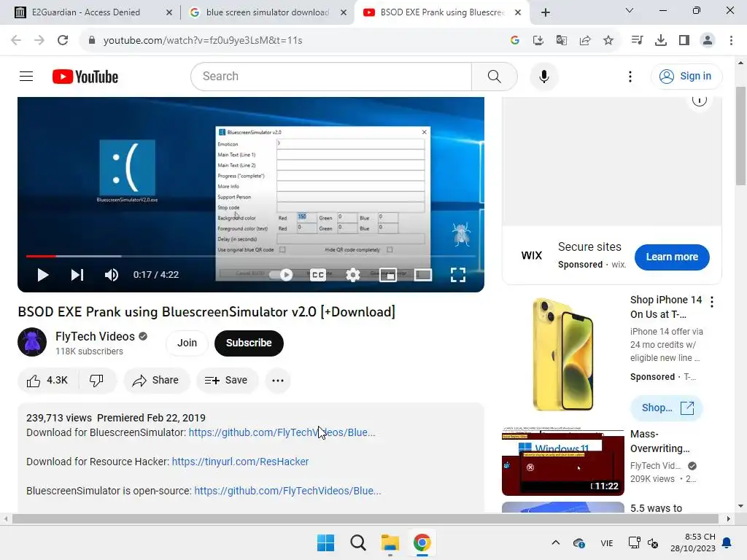Click the Sign in button
This screenshot has height=560, width=747.
pos(686,76)
